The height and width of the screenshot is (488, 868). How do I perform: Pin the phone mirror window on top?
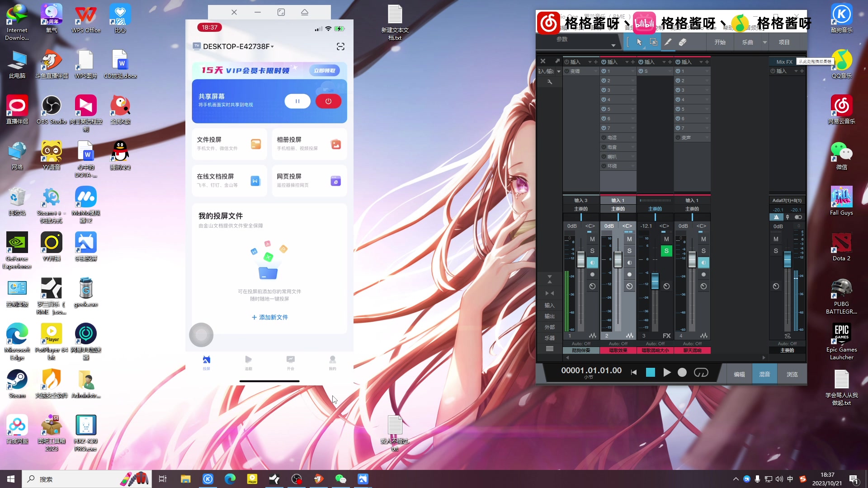[305, 12]
